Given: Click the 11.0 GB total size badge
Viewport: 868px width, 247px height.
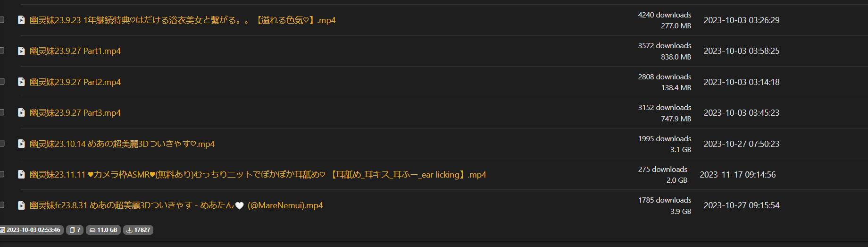Looking at the screenshot, I should click(103, 230).
